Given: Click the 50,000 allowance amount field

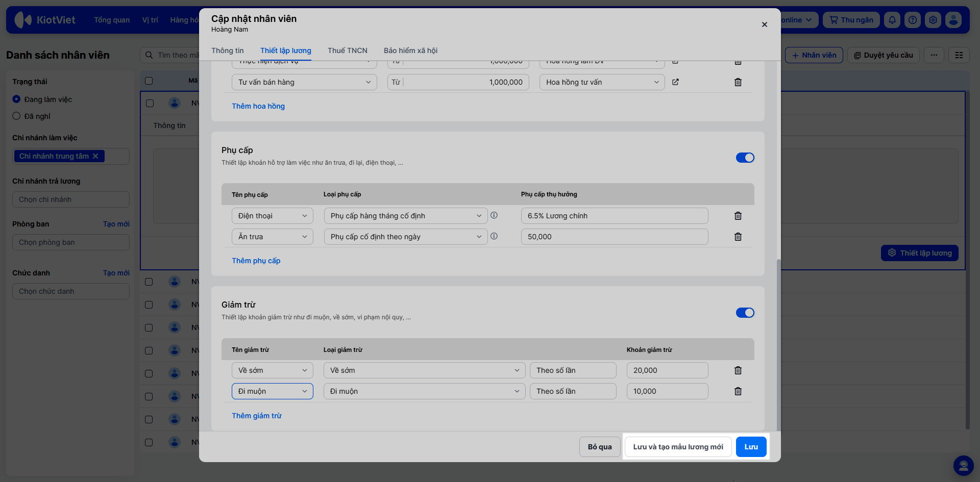Looking at the screenshot, I should (615, 237).
